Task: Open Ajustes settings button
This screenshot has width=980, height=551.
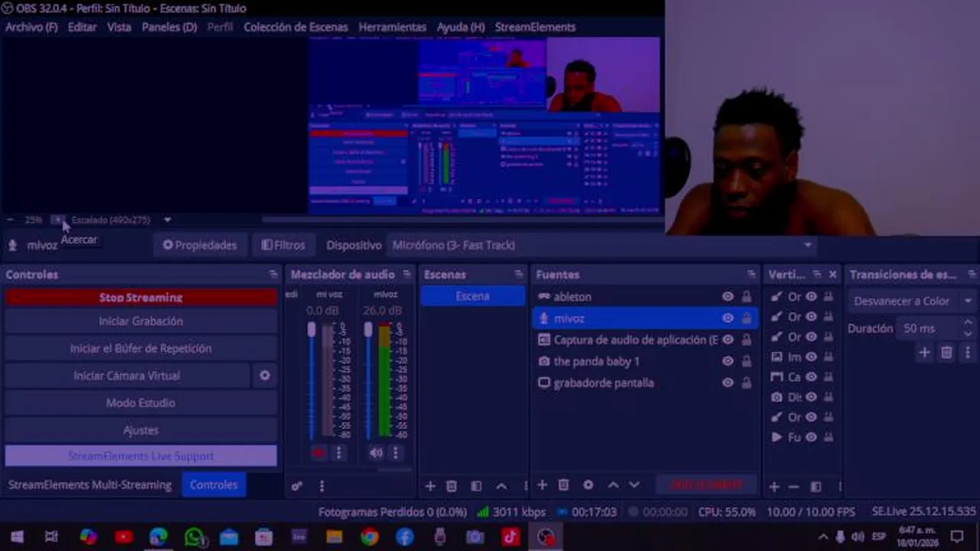Action: coord(141,430)
